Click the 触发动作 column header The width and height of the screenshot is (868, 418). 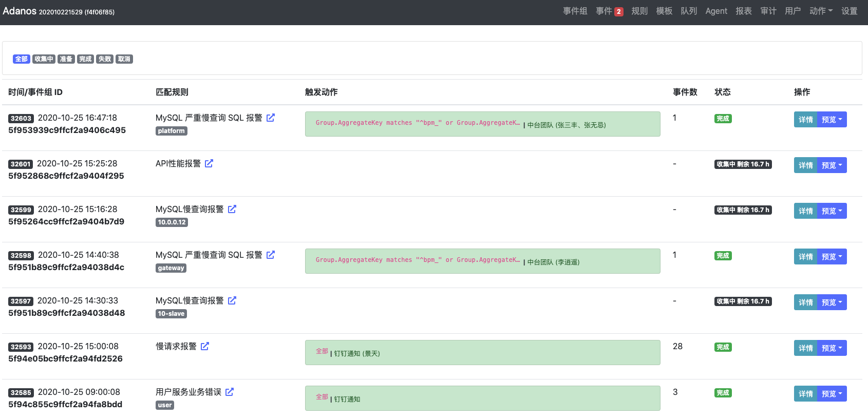[x=322, y=92]
